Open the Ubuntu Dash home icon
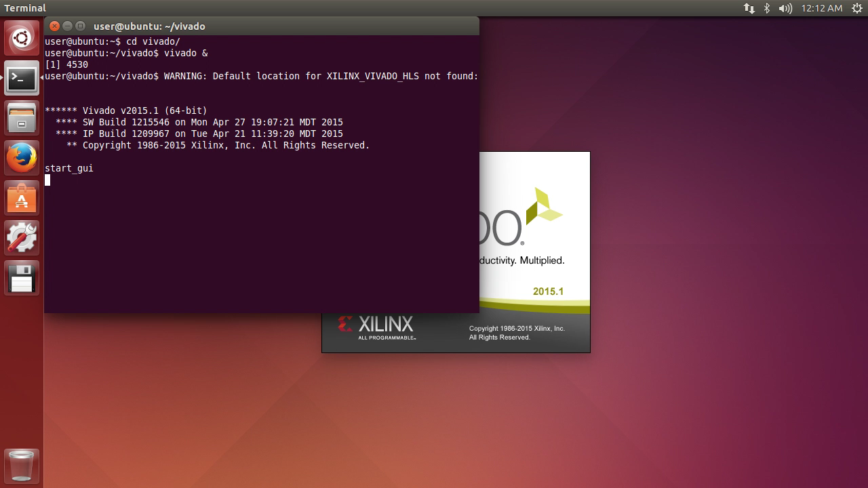Screen dimensions: 868x488 coord(21,37)
